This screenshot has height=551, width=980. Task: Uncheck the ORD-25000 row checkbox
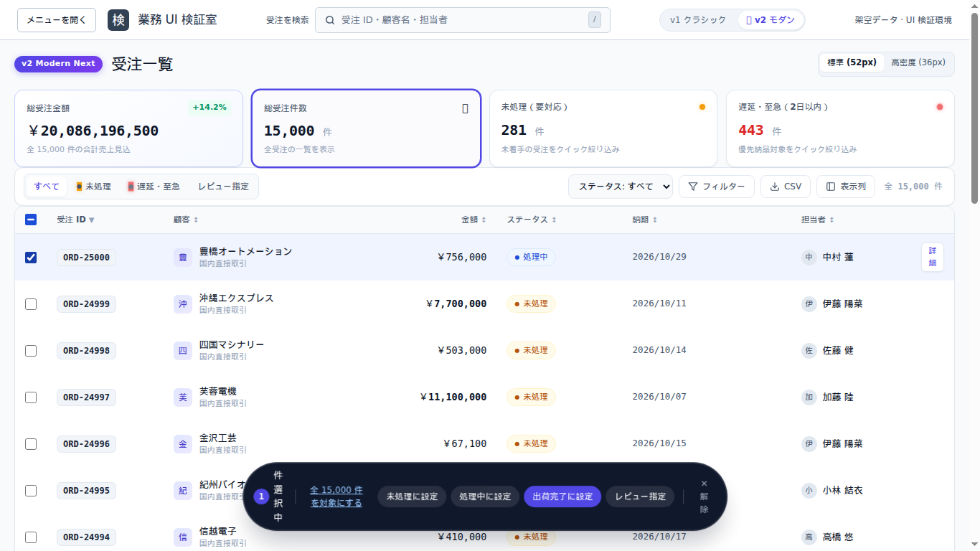[x=31, y=258]
